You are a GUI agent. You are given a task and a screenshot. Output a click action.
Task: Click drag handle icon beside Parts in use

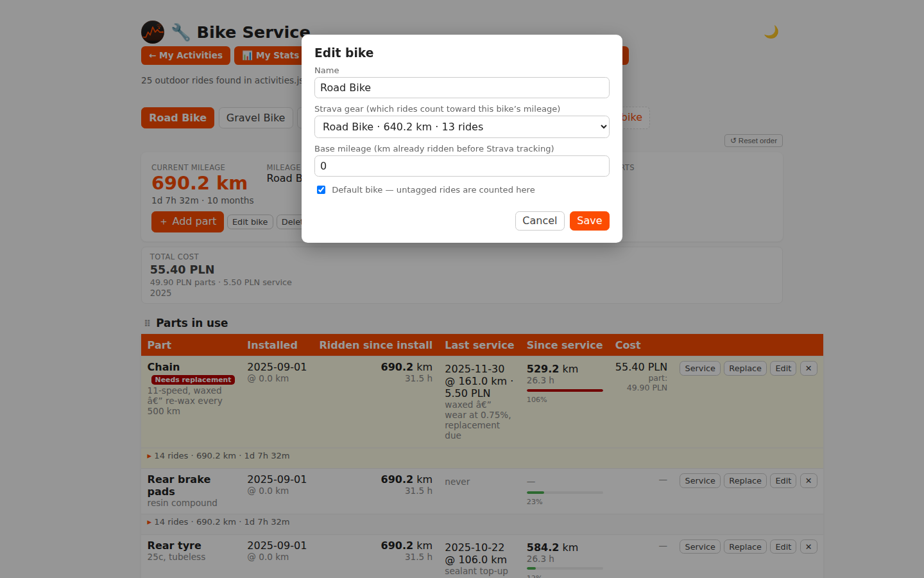tap(147, 323)
